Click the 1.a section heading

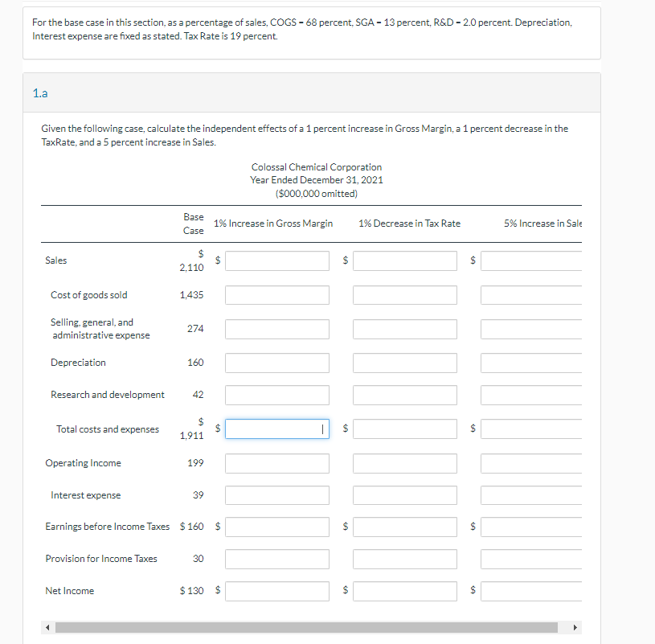click(40, 93)
